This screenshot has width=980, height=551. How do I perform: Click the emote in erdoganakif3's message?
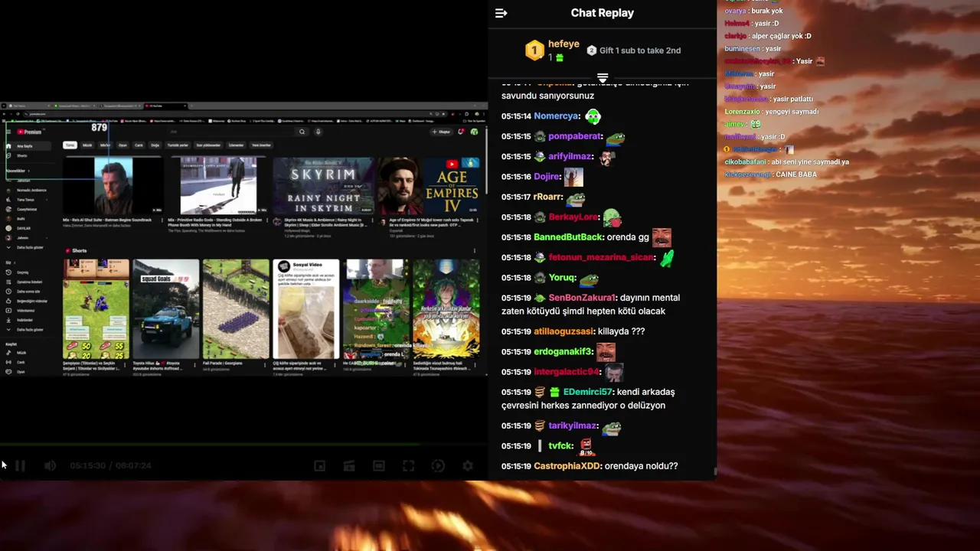tap(606, 352)
